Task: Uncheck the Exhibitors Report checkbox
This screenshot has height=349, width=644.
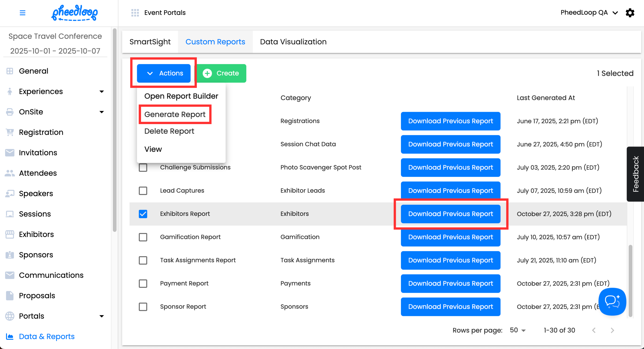Action: [143, 214]
